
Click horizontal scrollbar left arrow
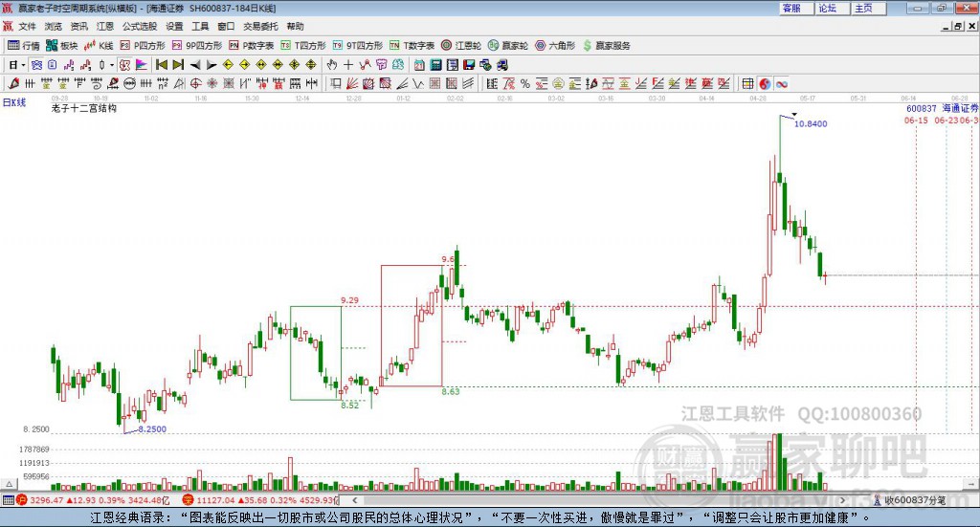[354, 500]
